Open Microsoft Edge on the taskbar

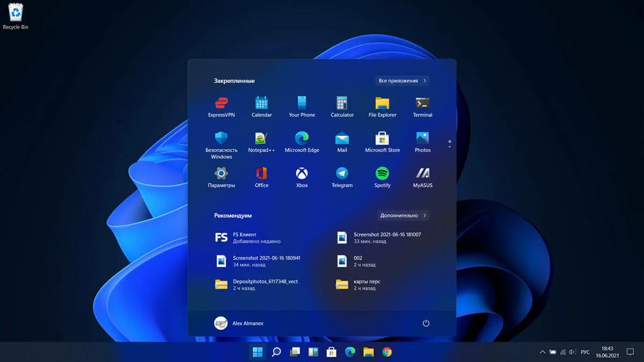350,352
